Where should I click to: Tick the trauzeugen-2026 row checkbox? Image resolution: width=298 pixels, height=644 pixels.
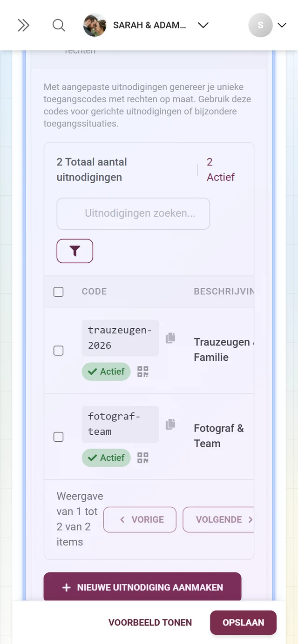(x=59, y=351)
